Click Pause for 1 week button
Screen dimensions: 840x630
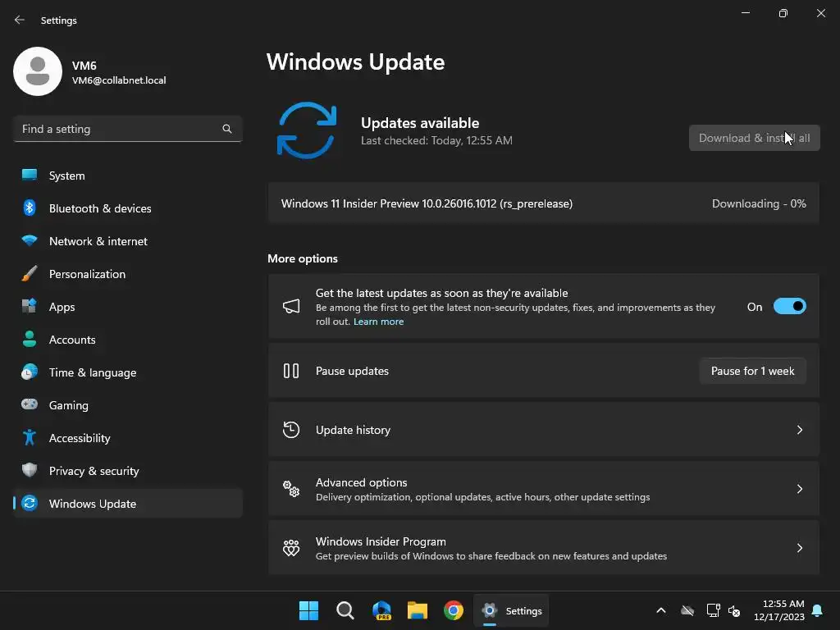pos(753,371)
